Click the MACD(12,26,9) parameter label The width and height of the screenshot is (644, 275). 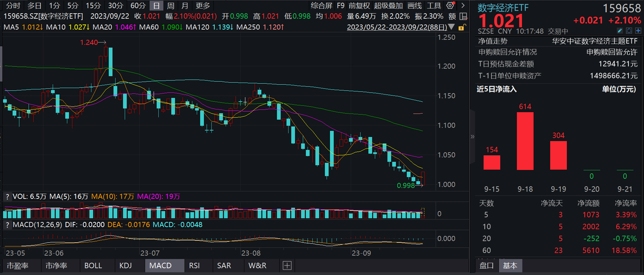(37, 225)
